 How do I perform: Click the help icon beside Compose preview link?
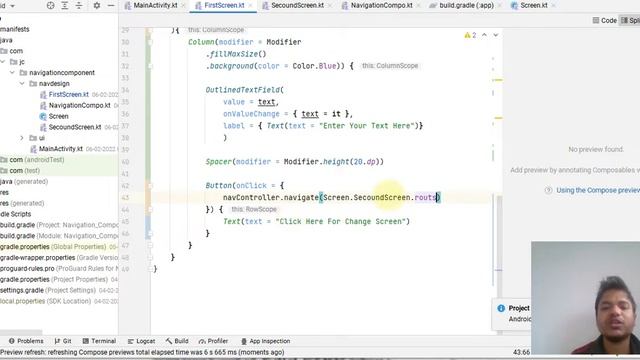point(549,190)
